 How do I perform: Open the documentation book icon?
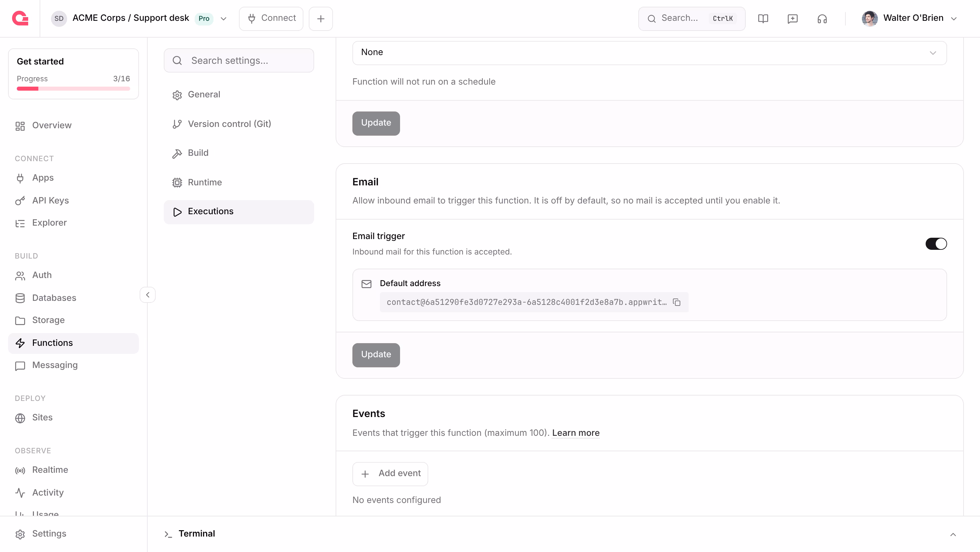[763, 19]
